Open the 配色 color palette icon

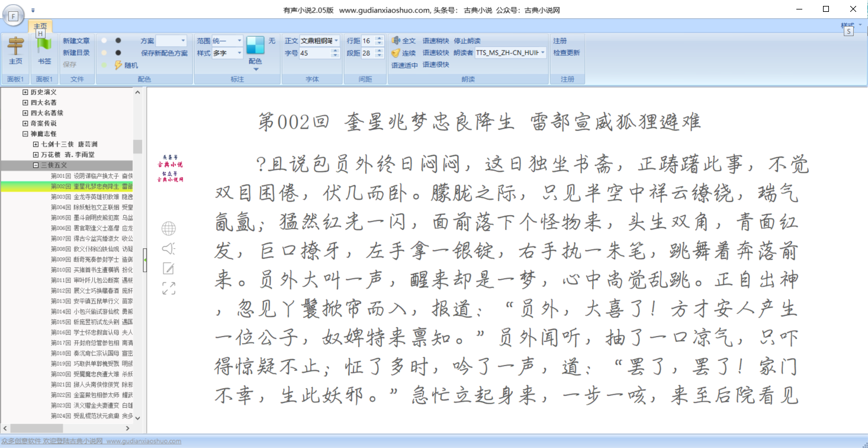pos(255,46)
